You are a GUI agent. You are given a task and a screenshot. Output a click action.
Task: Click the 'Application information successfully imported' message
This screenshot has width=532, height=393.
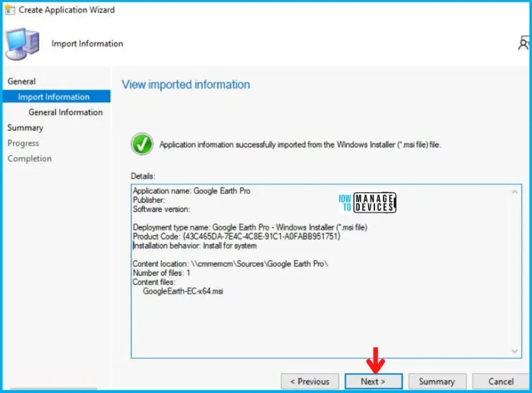point(300,145)
